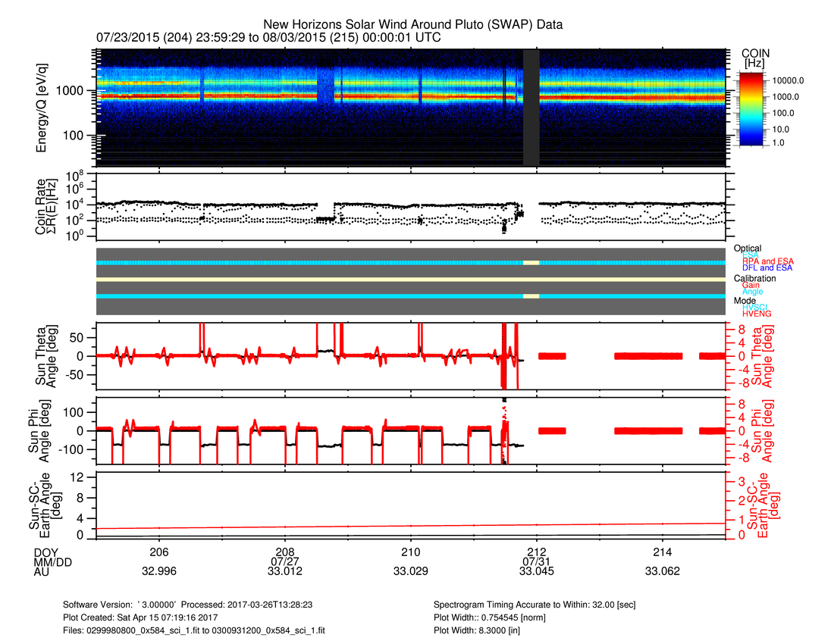834x644 pixels.
Task: Click the Files footer line listing .fit names
Action: tap(196, 630)
